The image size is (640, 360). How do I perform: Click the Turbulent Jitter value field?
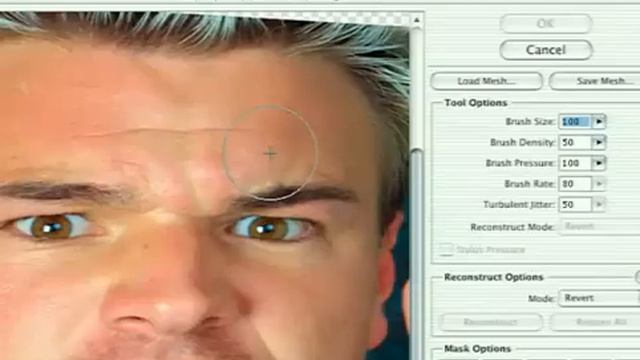coord(575,204)
